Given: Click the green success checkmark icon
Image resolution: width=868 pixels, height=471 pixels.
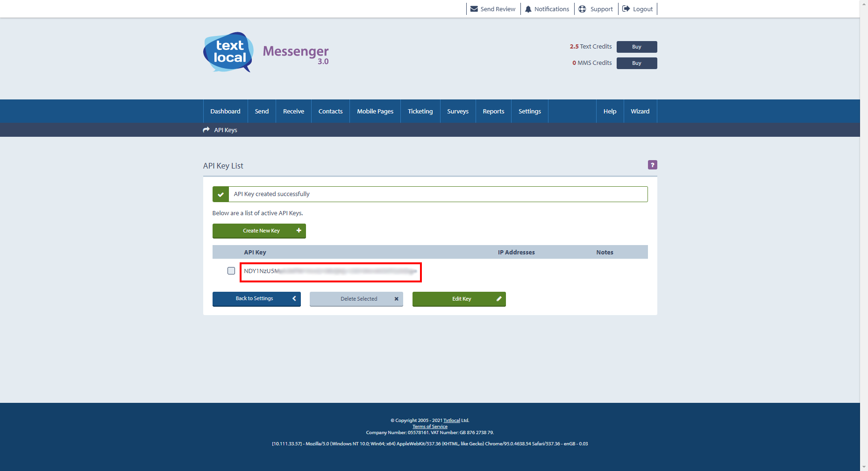Looking at the screenshot, I should pyautogui.click(x=221, y=194).
